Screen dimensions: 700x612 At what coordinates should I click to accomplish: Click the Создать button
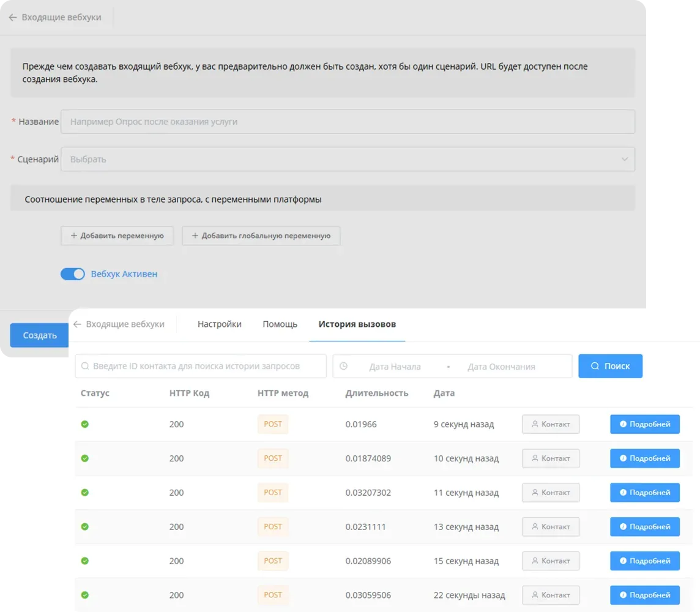point(39,335)
